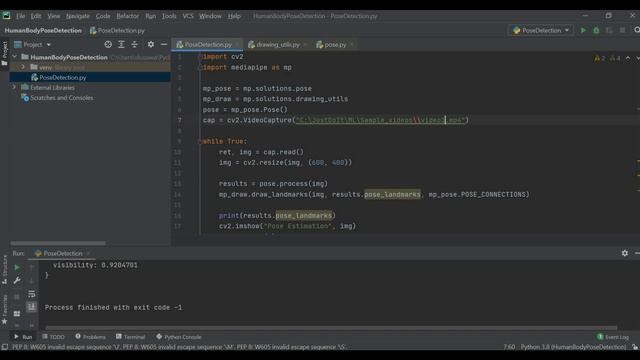Viewport: 640px width, 360px height.
Task: Close the PoseDetection.py editor tab
Action: tap(237, 44)
